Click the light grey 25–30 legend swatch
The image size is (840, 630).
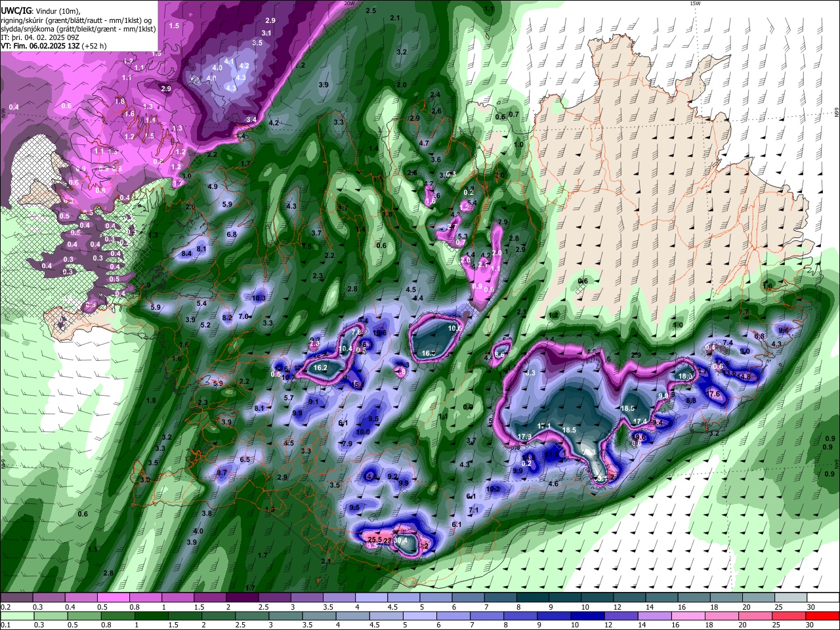(789, 597)
